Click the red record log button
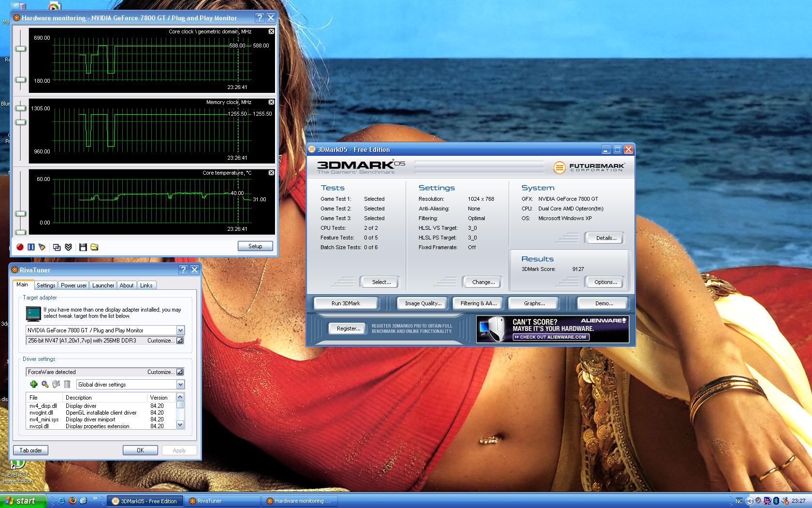This screenshot has width=812, height=508. (x=20, y=247)
